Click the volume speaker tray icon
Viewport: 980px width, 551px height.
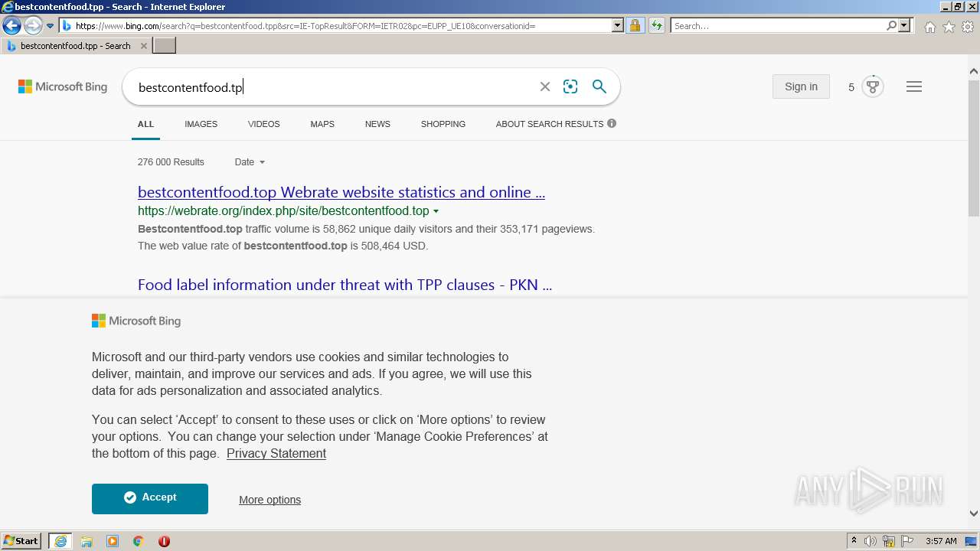871,541
